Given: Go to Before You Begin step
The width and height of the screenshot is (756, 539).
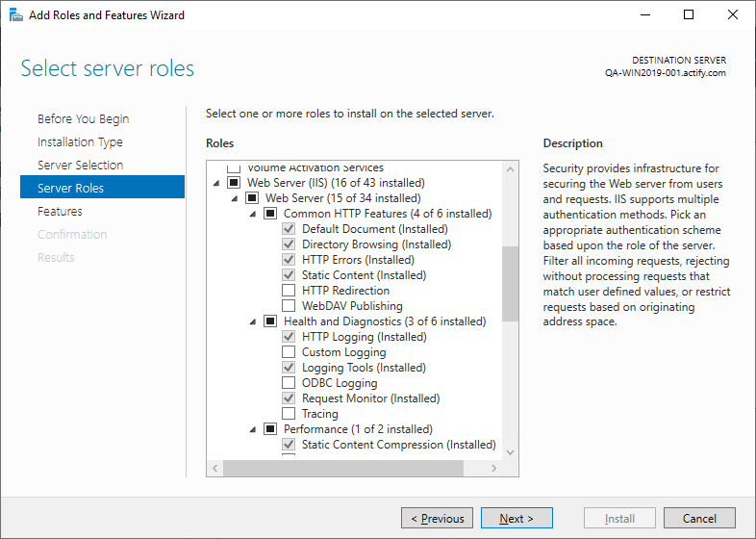Looking at the screenshot, I should coord(83,119).
